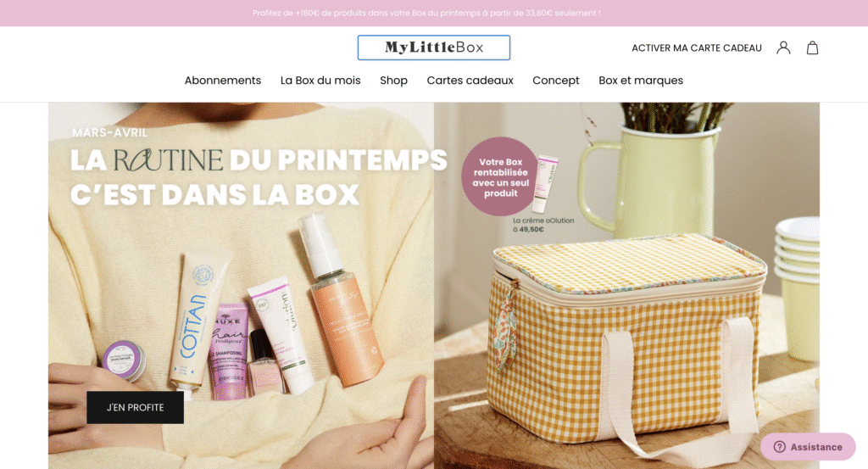868x469 pixels.
Task: Click the MyLittleBox logo
Action: [434, 47]
